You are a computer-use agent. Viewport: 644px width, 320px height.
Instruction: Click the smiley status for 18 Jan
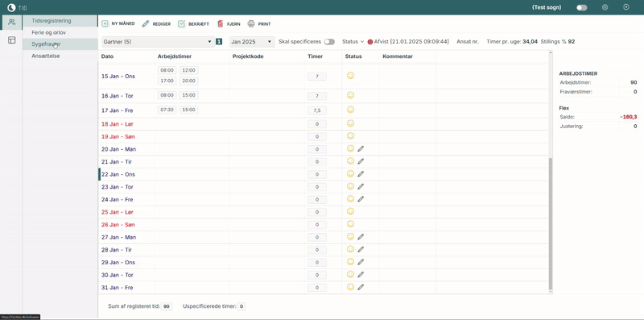[x=350, y=123]
